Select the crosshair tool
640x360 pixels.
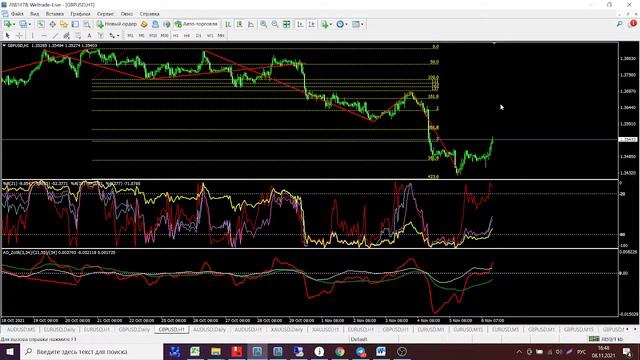[19, 36]
